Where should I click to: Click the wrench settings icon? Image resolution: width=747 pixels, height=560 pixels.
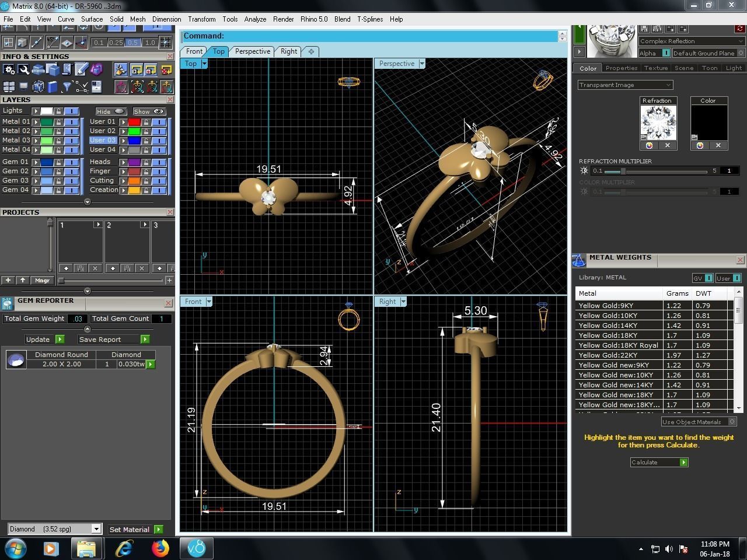(x=23, y=70)
